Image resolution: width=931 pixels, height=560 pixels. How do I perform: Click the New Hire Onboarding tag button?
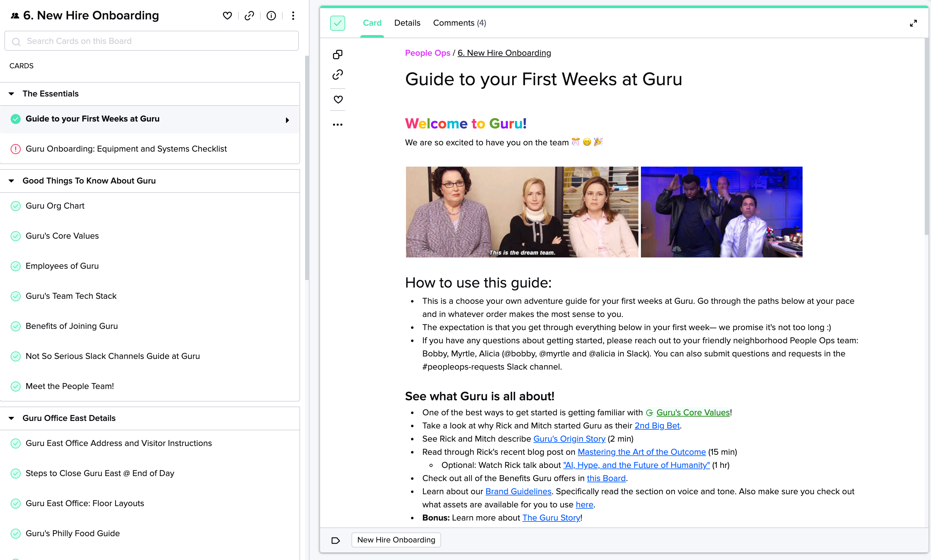(x=396, y=539)
